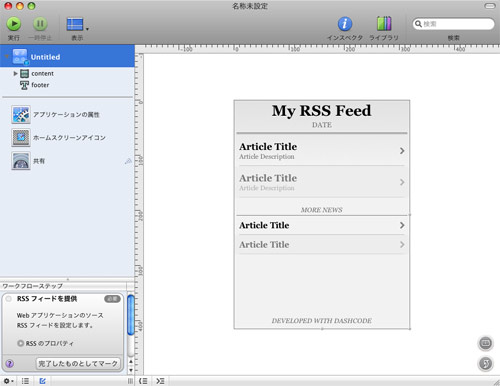
Task: Click the workflow steps header label
Action: 32,286
